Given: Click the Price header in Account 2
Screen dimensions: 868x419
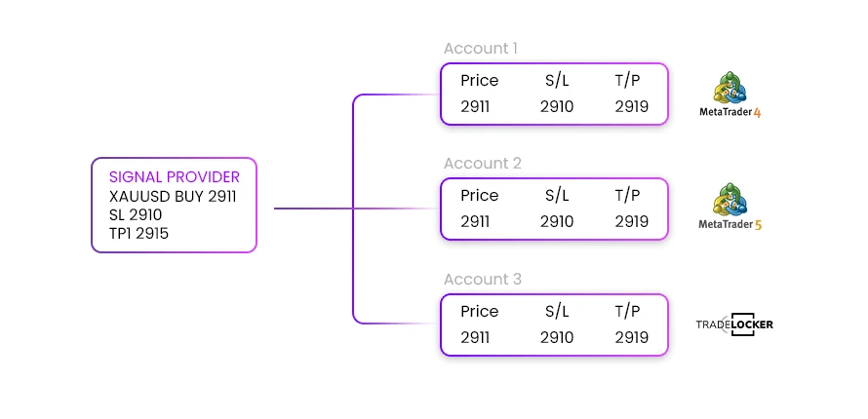Looking at the screenshot, I should point(479,196).
